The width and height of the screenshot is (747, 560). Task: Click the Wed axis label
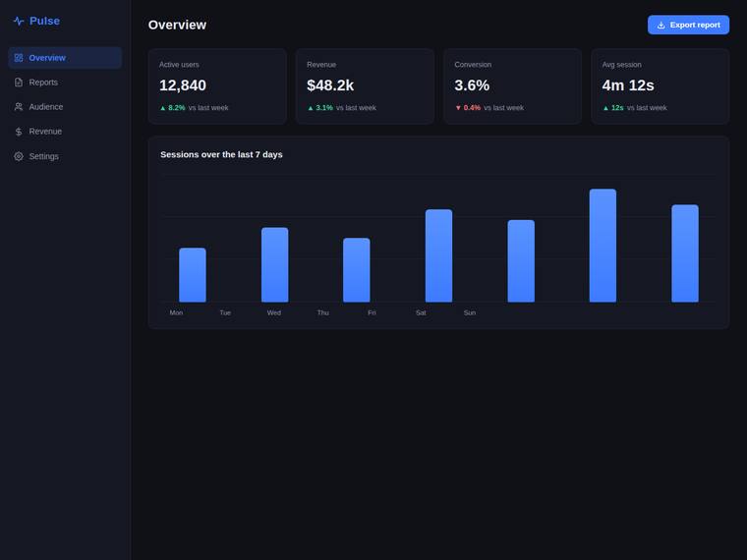coord(274,312)
